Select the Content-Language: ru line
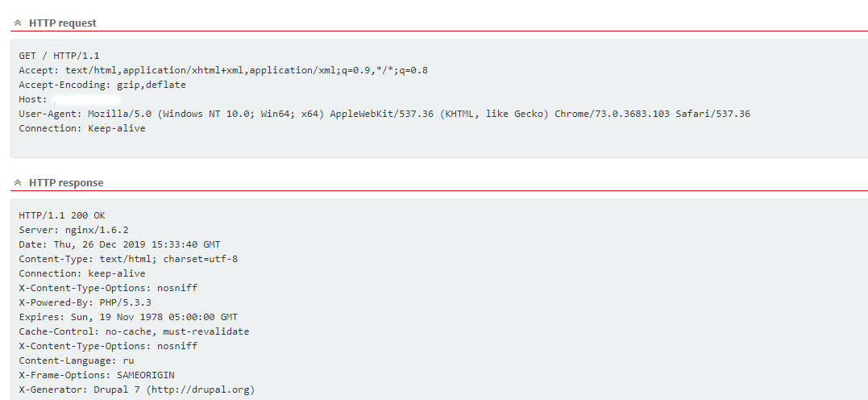 (77, 360)
